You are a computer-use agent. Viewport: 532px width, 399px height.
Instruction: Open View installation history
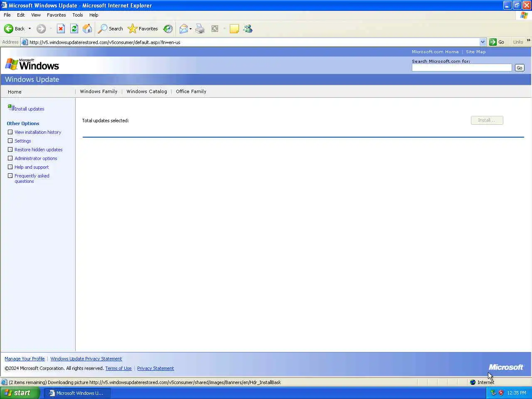(x=38, y=132)
